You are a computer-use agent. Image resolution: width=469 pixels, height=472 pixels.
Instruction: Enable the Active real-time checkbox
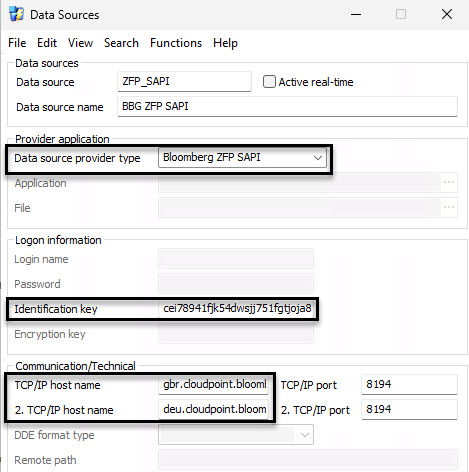click(x=269, y=82)
